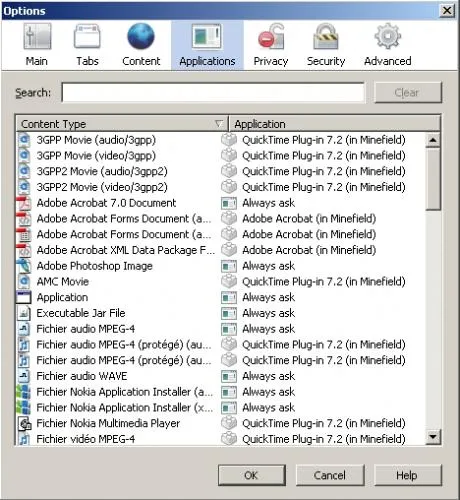Click the Fichier audio MPEG-4 icon
Screen dimensions: 460x500
(24, 329)
